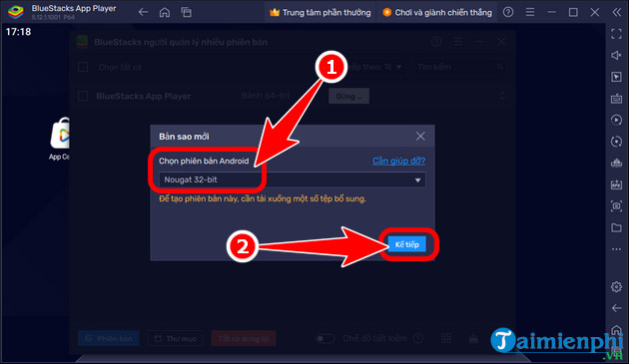Open the keyboard game controls icon

pos(616,98)
